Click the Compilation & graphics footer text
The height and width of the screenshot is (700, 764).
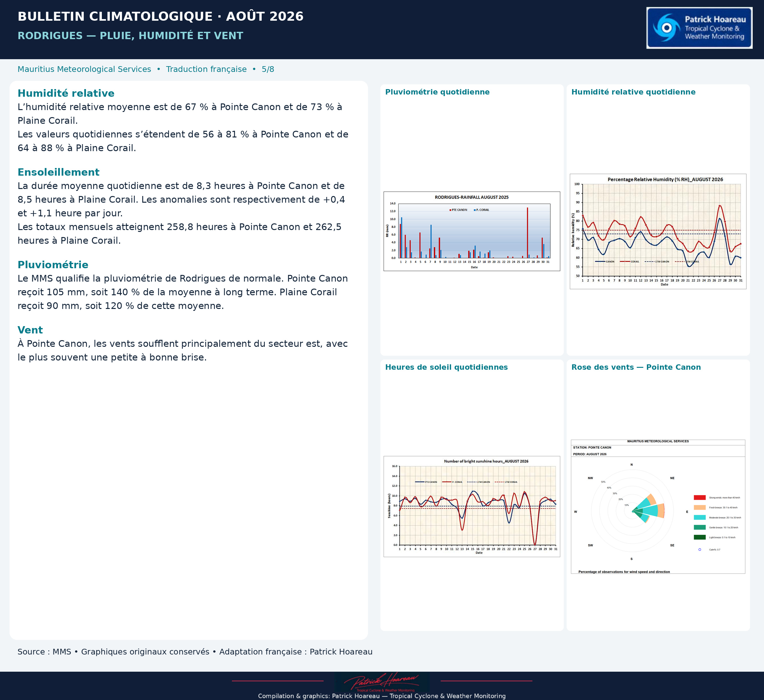(382, 696)
